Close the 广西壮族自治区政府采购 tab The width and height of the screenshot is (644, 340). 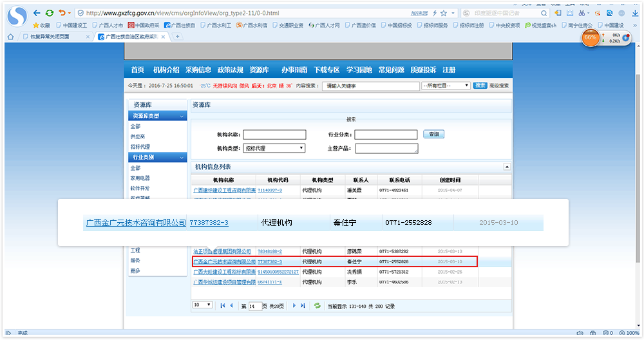coord(163,37)
